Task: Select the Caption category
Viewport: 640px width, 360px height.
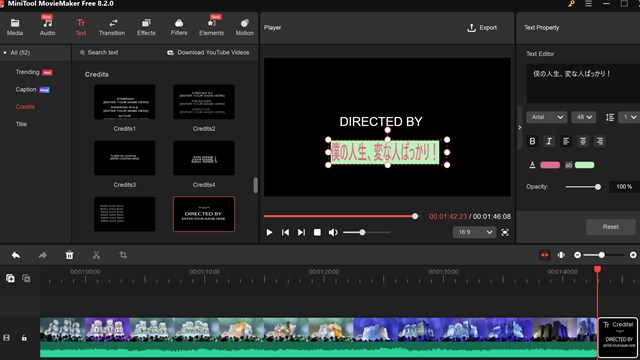Action: coord(26,89)
